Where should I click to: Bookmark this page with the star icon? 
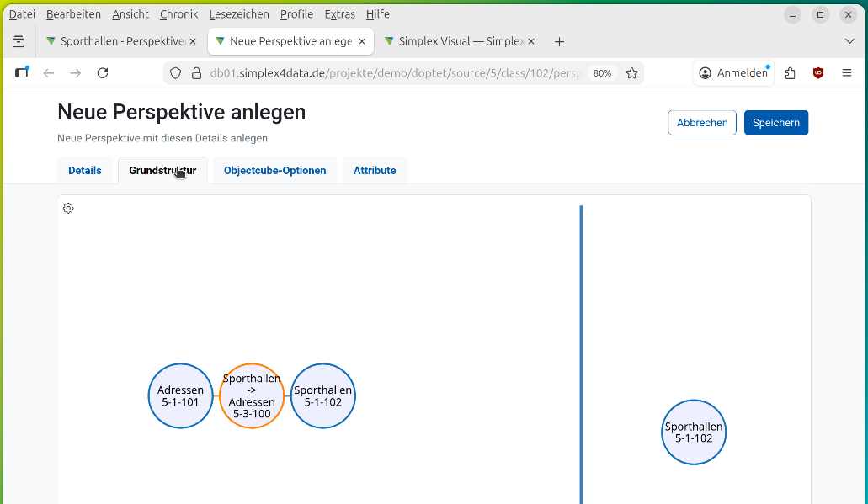[631, 73]
